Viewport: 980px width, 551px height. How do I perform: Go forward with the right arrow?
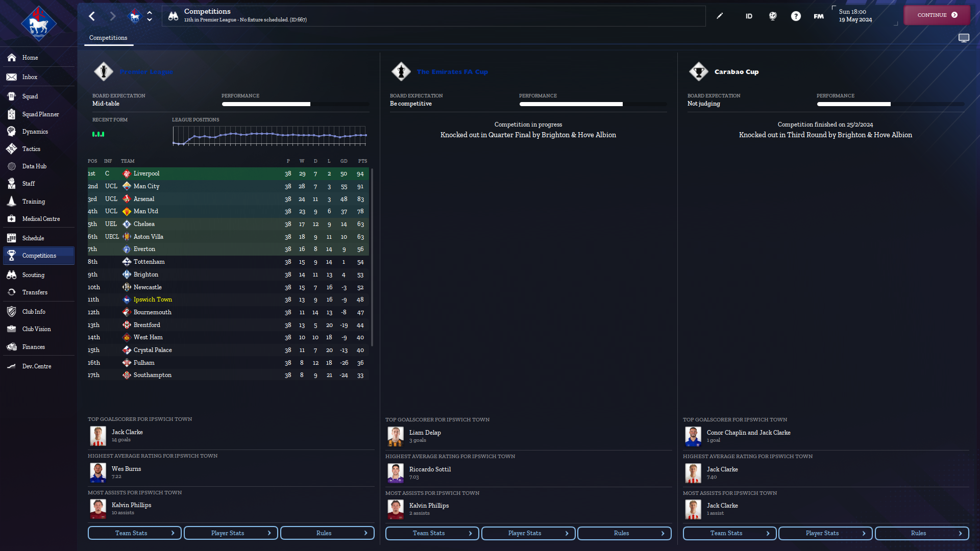pos(113,16)
